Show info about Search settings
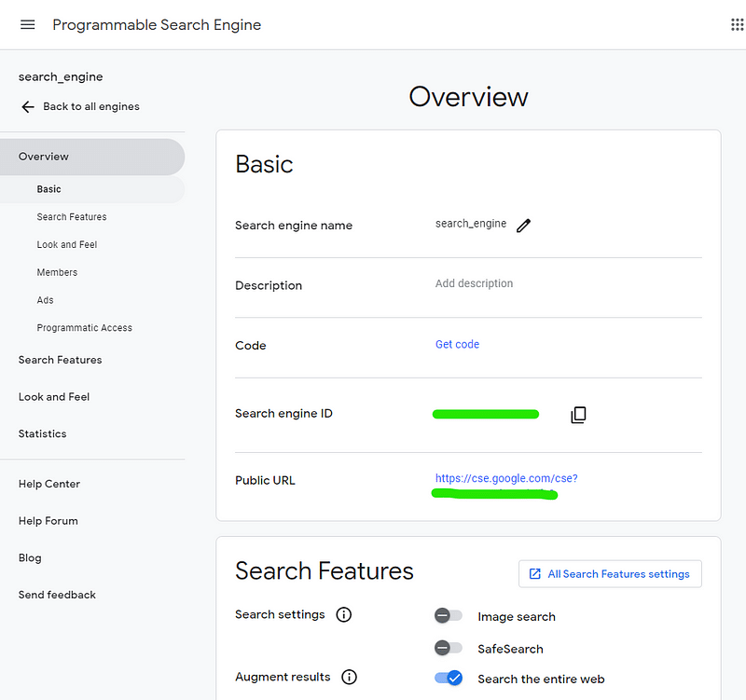 [344, 615]
